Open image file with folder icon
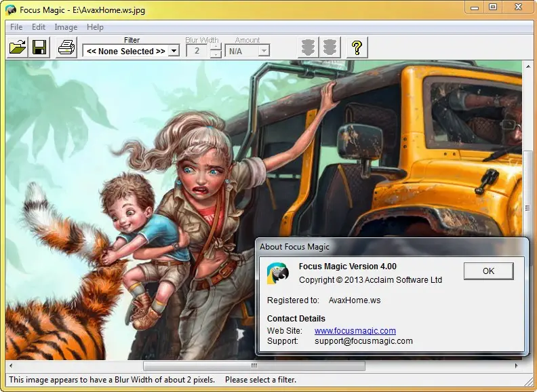Image resolution: width=537 pixels, height=392 pixels. [18, 47]
